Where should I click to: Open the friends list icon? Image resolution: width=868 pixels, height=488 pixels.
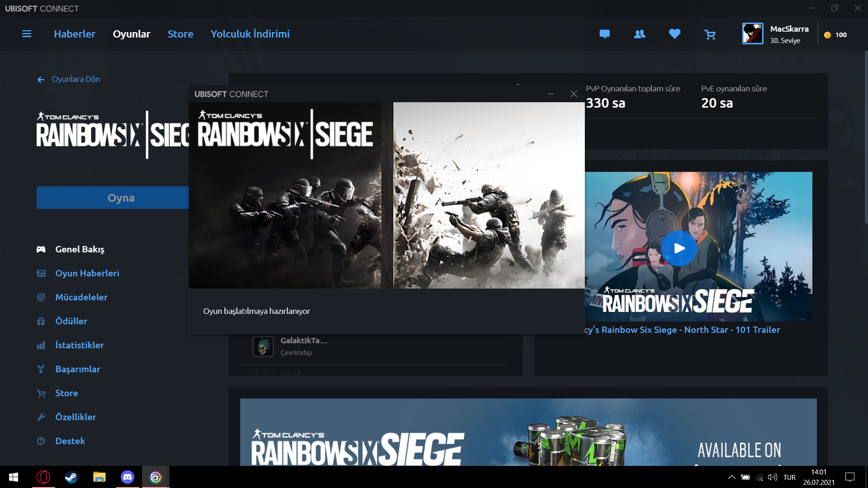(x=640, y=34)
